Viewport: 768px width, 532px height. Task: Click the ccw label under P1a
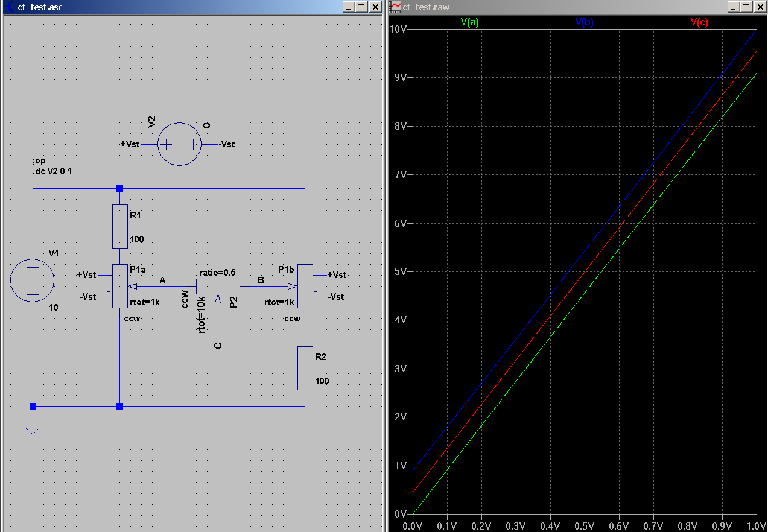click(x=132, y=318)
